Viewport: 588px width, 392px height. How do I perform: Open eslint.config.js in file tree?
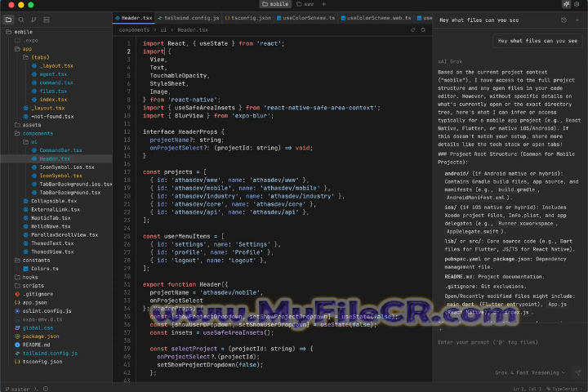click(42, 311)
